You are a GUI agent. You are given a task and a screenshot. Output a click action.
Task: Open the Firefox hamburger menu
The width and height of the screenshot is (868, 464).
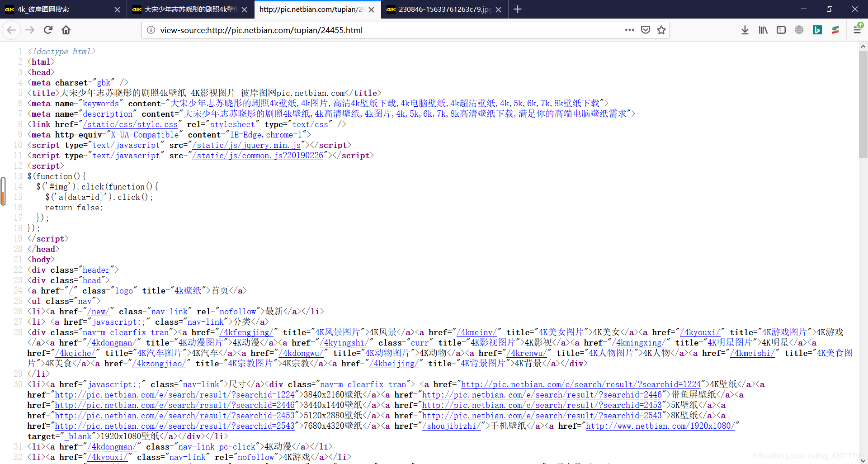pos(857,30)
